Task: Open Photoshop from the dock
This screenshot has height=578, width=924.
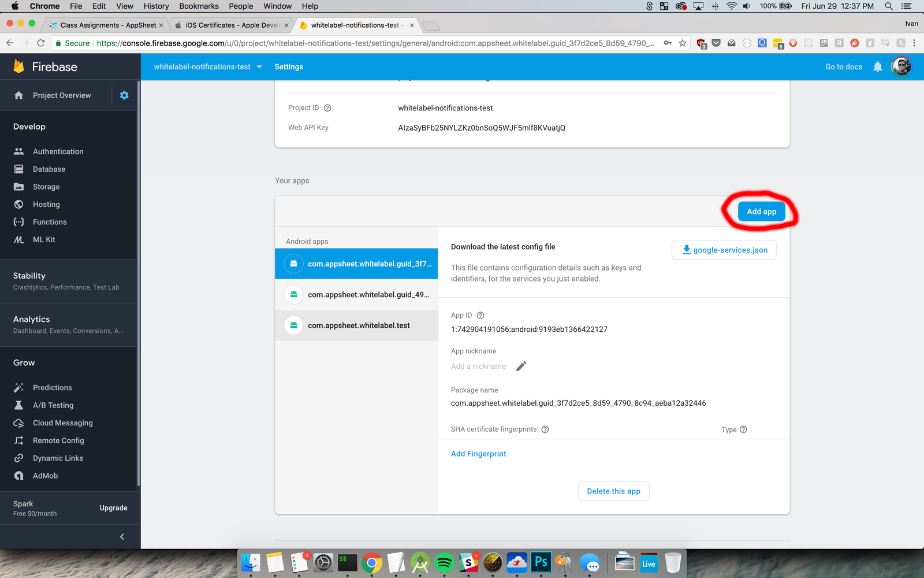Action: (541, 562)
